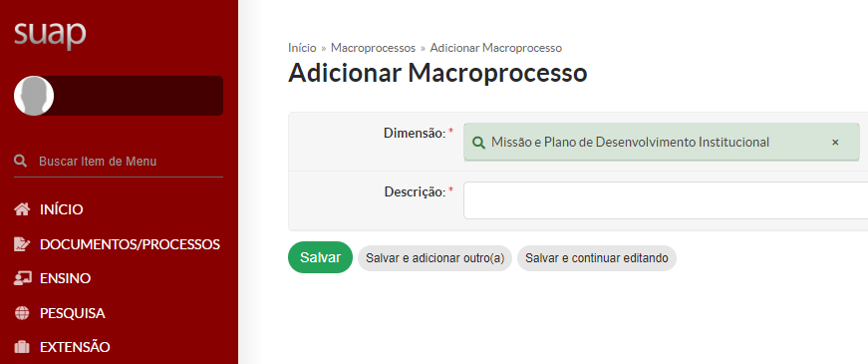Click the Ensino teaching icon
This screenshot has width=868, height=364.
(22, 278)
